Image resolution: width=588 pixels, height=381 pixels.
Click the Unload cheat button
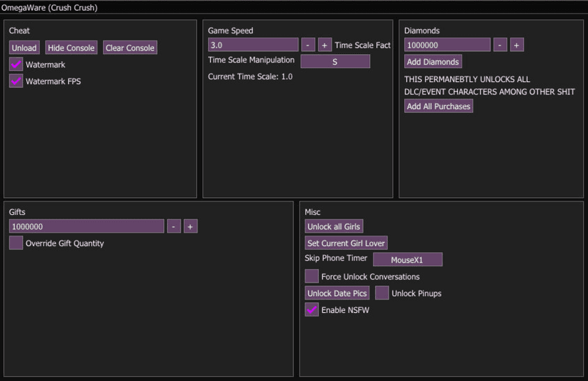[24, 48]
